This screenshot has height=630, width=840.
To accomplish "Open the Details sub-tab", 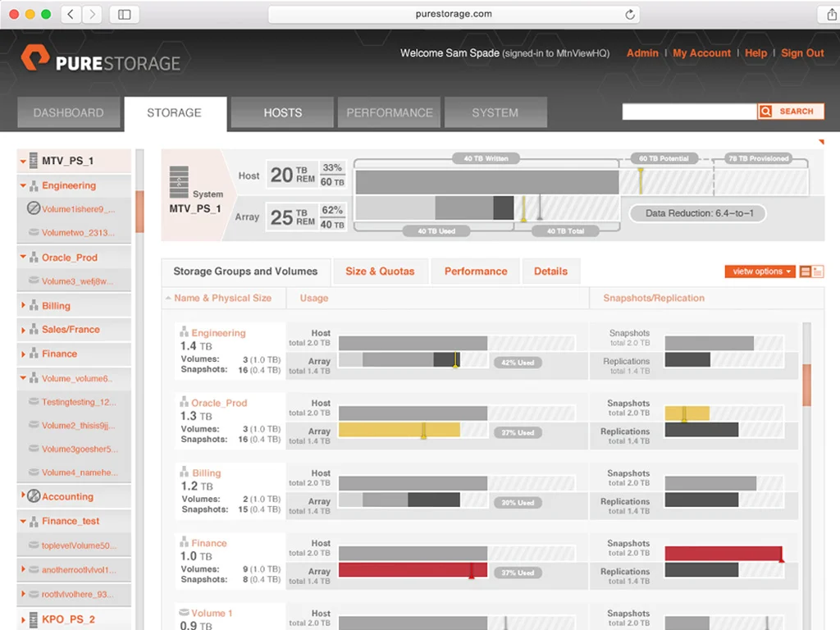I will coord(550,271).
